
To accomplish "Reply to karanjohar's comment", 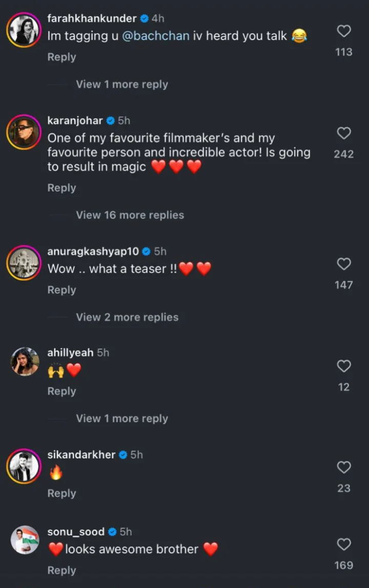I will point(61,188).
